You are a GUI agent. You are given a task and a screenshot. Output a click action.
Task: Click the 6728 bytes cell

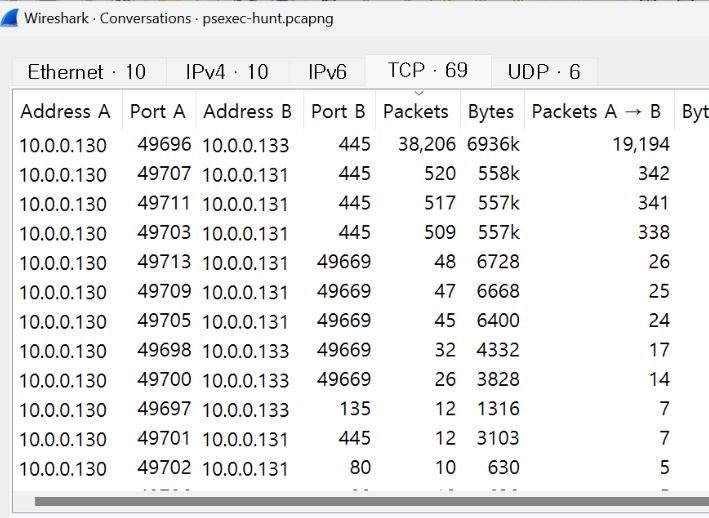[498, 262]
